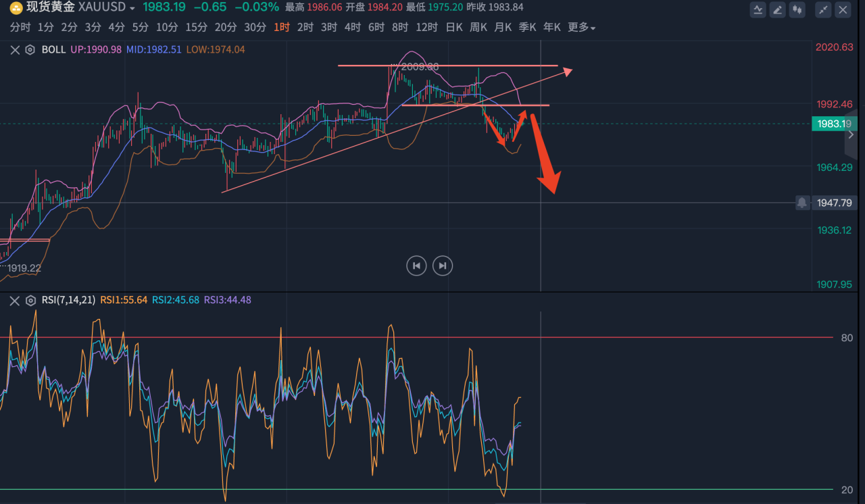Click the 开盘 1984.20 open value
The height and width of the screenshot is (504, 865).
pyautogui.click(x=374, y=7)
